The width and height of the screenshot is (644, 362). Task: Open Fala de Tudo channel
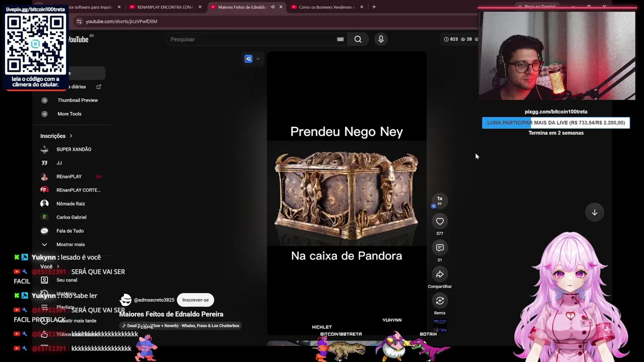70,231
